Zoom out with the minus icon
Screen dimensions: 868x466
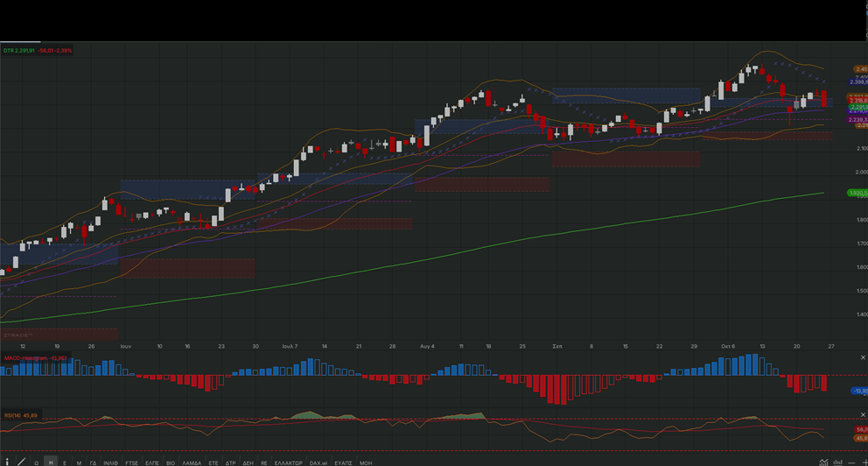point(851,462)
